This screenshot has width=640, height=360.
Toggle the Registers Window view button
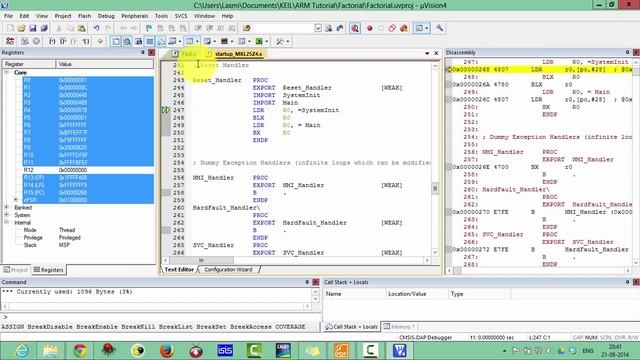coord(150,41)
